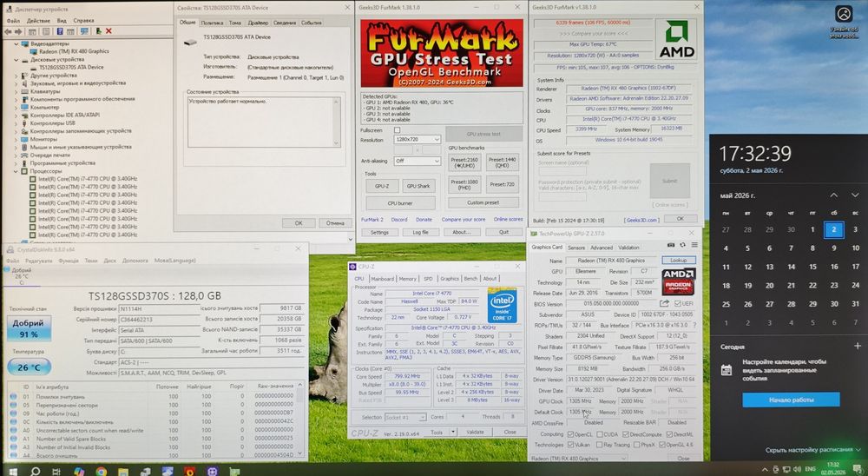Click the Screen name input field in FurMark
This screenshot has width=868, height=476.
562,171
